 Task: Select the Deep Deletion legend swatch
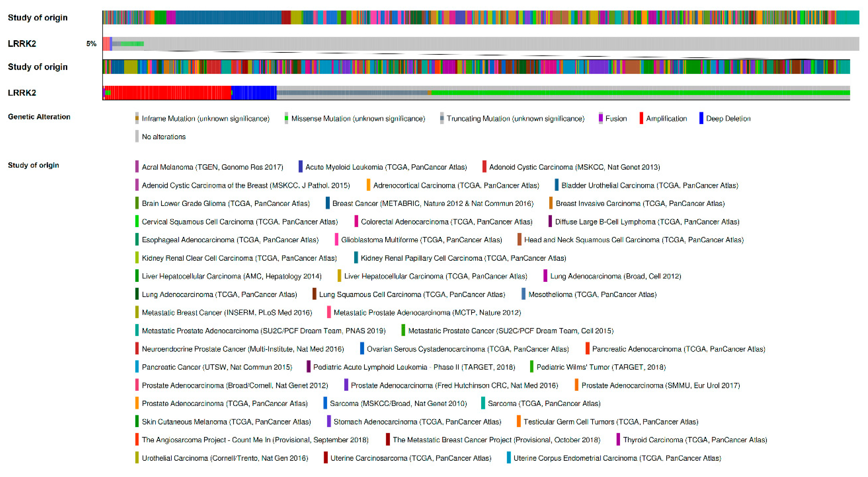701,118
